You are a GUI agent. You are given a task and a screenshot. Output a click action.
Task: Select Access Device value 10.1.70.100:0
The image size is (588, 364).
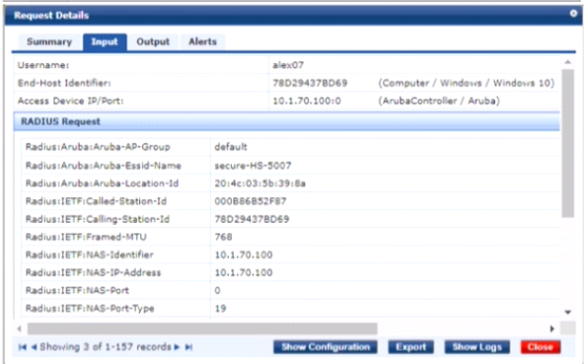[307, 101]
